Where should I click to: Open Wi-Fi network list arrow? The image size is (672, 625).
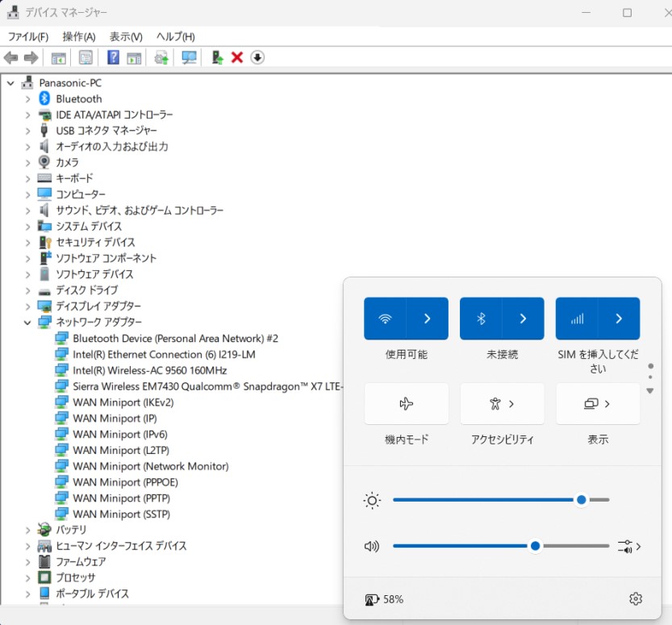pos(428,319)
